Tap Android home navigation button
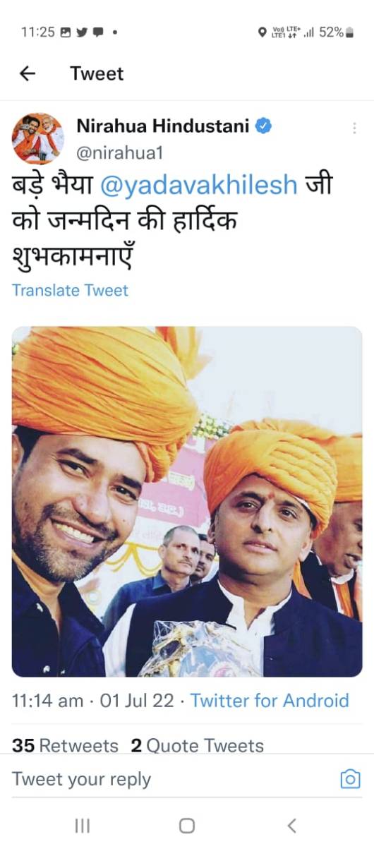The height and width of the screenshot is (868, 374). (x=186, y=826)
